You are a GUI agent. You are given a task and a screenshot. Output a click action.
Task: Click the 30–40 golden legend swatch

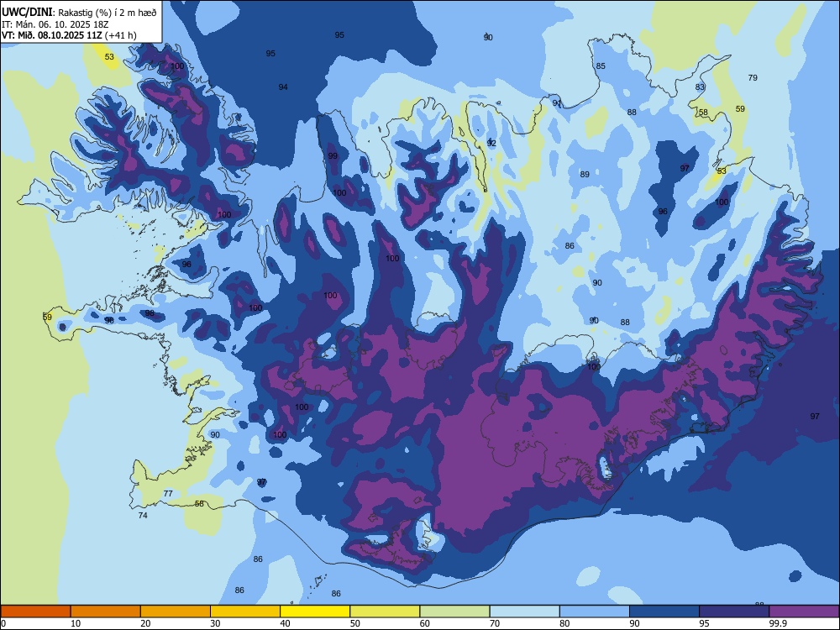tap(245, 612)
